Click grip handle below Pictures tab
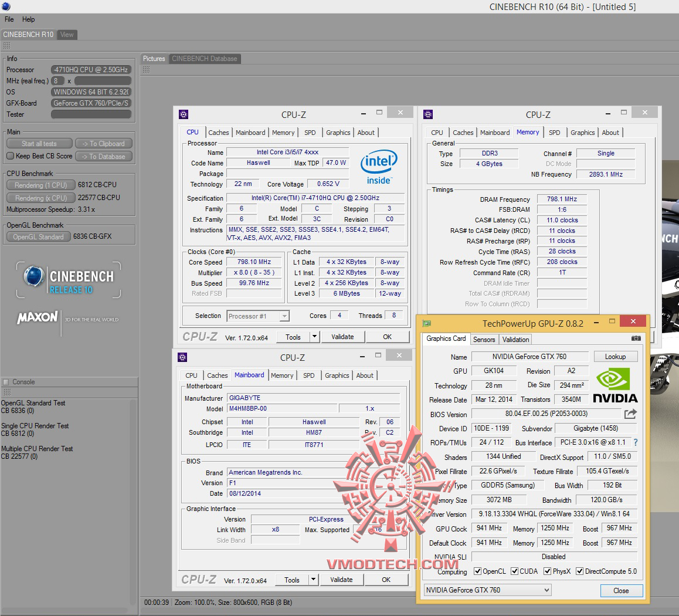Screen dimensions: 679x616 [147, 70]
